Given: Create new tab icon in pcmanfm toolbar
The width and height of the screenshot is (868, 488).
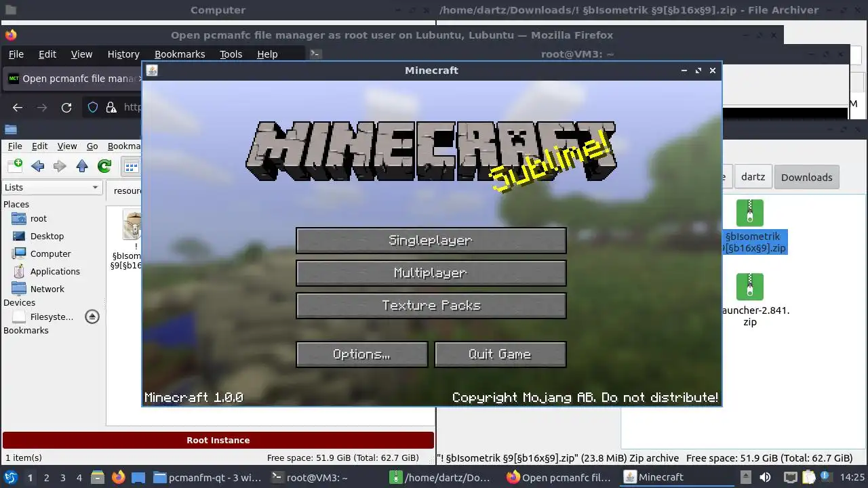Looking at the screenshot, I should click(15, 165).
